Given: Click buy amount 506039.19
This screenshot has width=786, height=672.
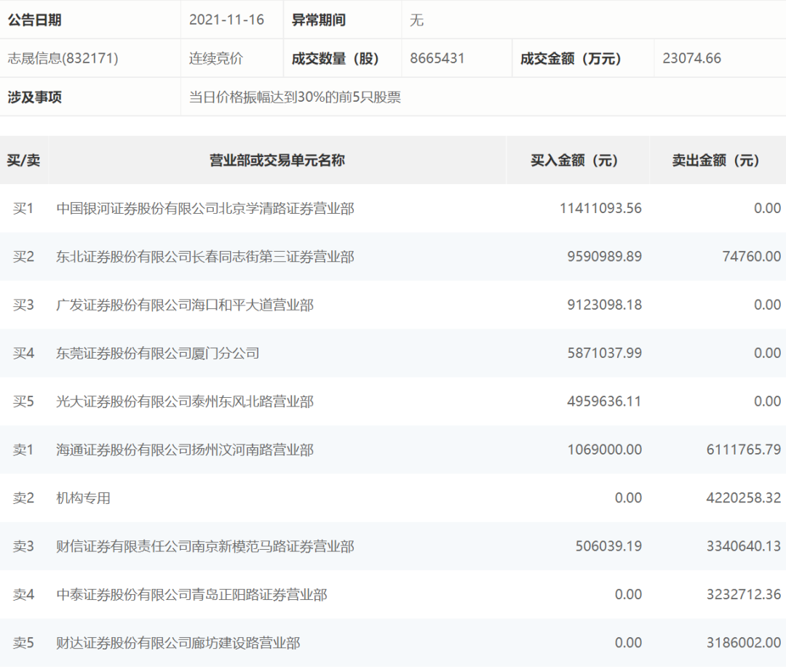Looking at the screenshot, I should coord(608,546).
